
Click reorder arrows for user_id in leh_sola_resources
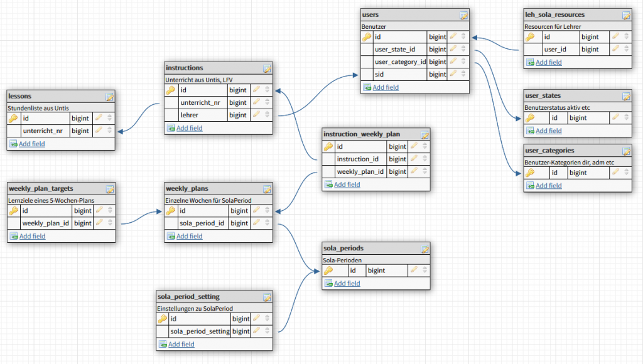626,50
